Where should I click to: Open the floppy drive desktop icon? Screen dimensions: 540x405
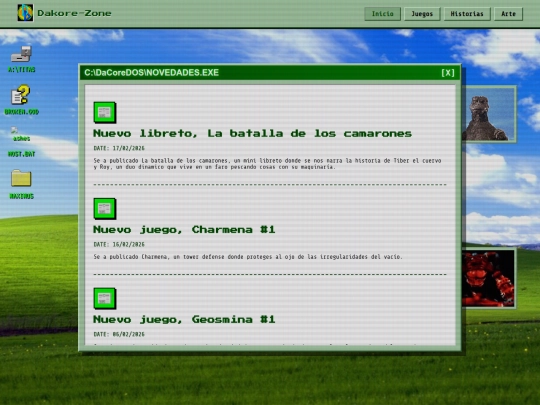click(21, 54)
